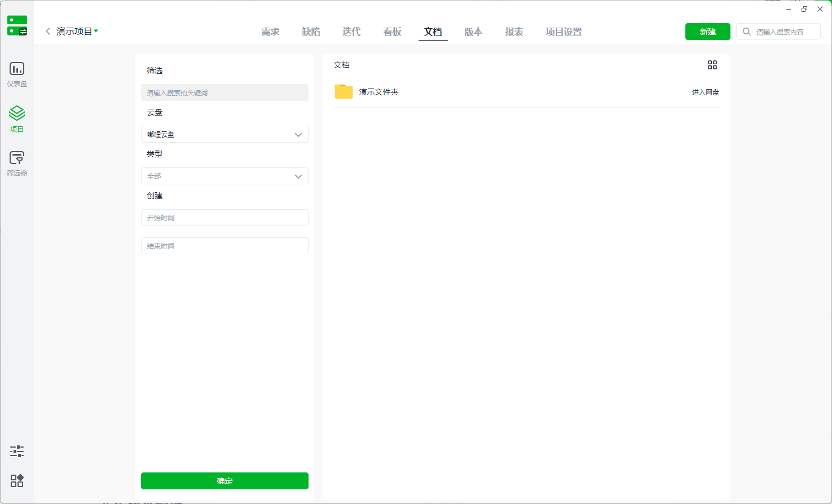Open the 项目设置 tab

564,32
